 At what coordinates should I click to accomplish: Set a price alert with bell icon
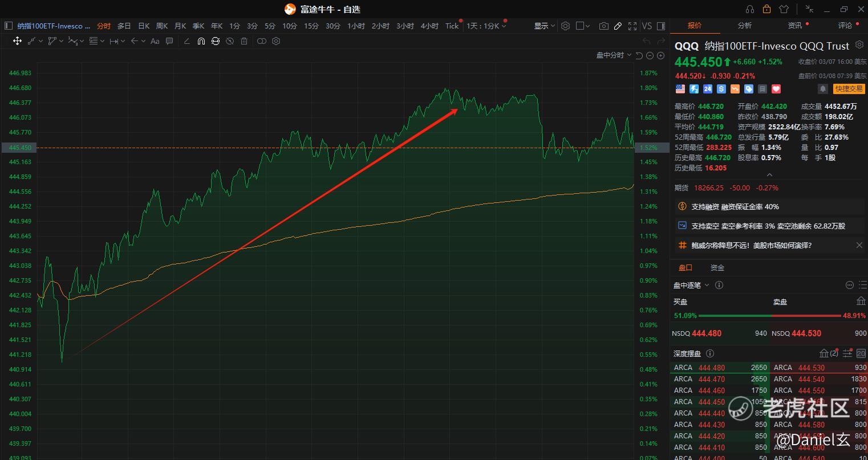(x=823, y=89)
